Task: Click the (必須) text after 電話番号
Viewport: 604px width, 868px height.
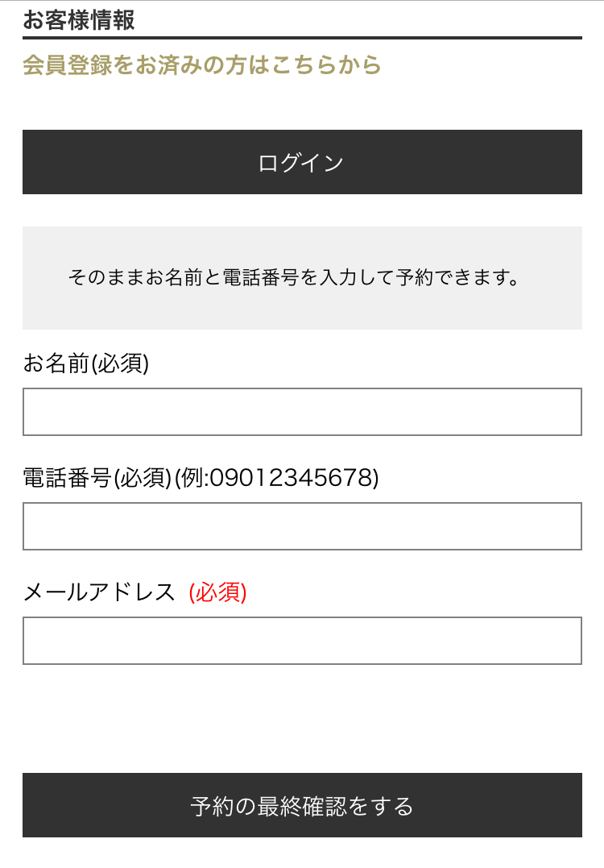Action: click(143, 479)
